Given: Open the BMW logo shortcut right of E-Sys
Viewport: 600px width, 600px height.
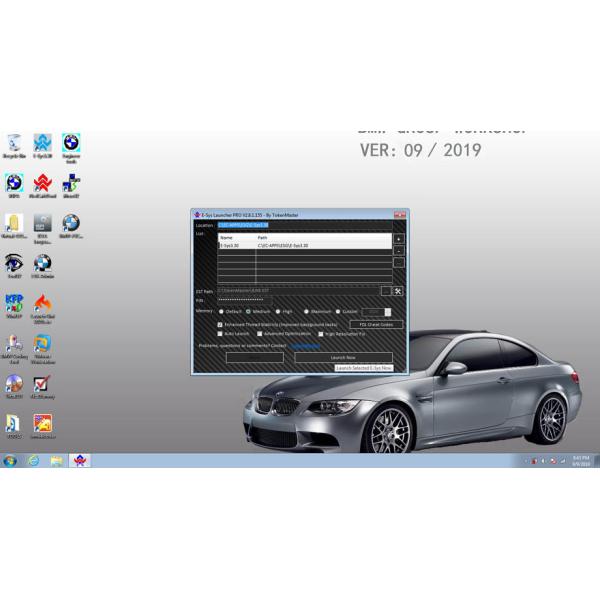Looking at the screenshot, I should tap(71, 148).
